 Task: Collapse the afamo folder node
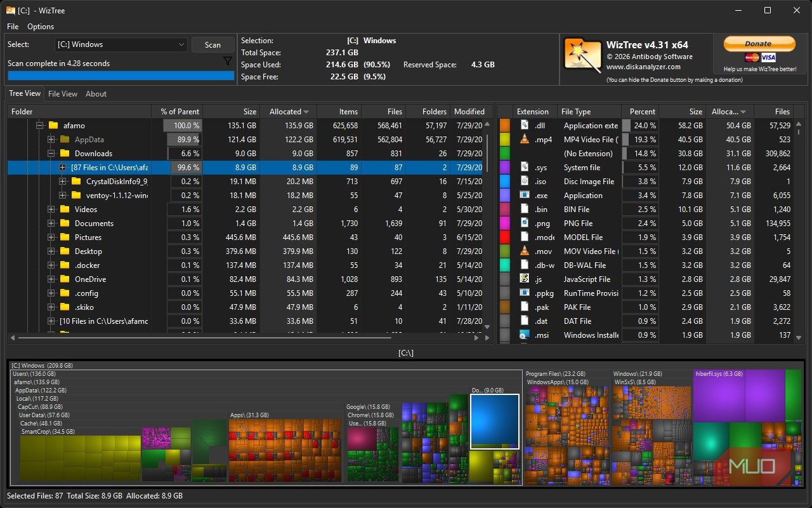39,126
